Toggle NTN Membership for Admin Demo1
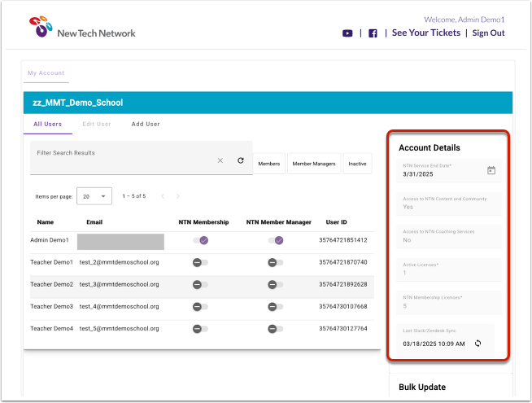Image resolution: width=532 pixels, height=403 pixels. (199, 240)
